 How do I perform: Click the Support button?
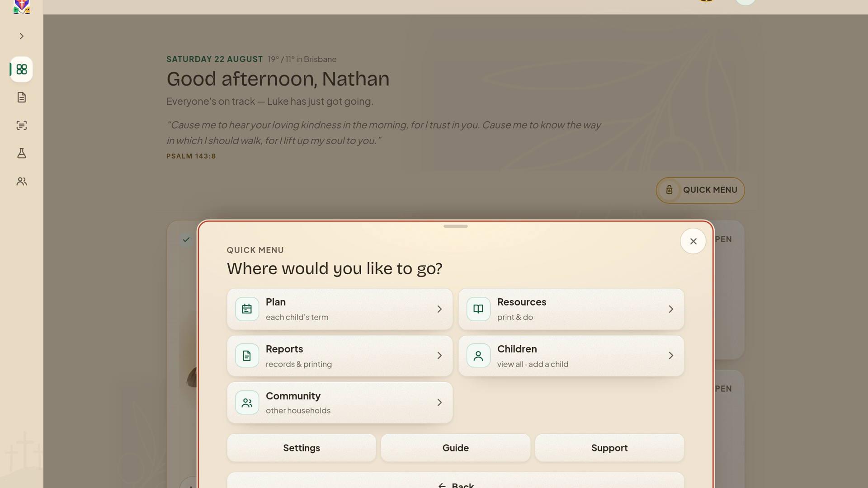pyautogui.click(x=609, y=448)
